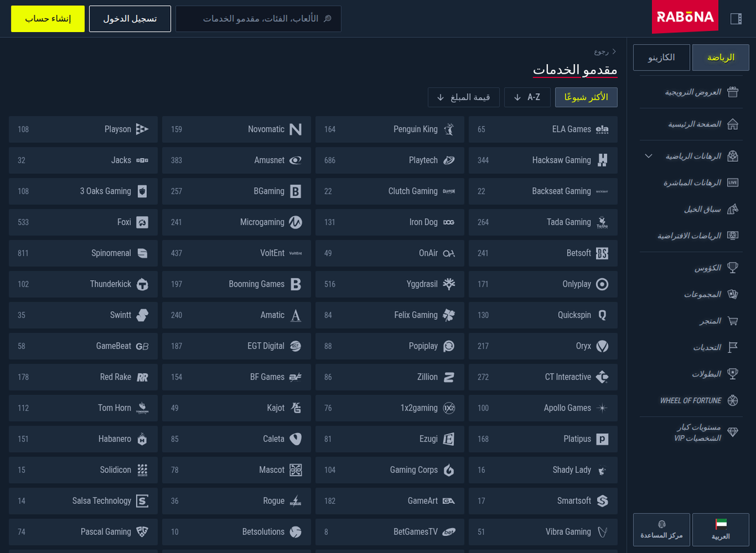Image resolution: width=756 pixels, height=553 pixels.
Task: Change language with العربية button
Action: tap(721, 530)
